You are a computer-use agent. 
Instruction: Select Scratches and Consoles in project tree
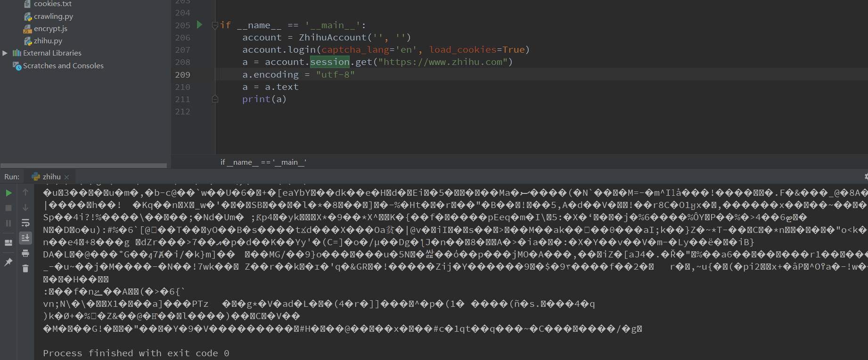[x=63, y=66]
